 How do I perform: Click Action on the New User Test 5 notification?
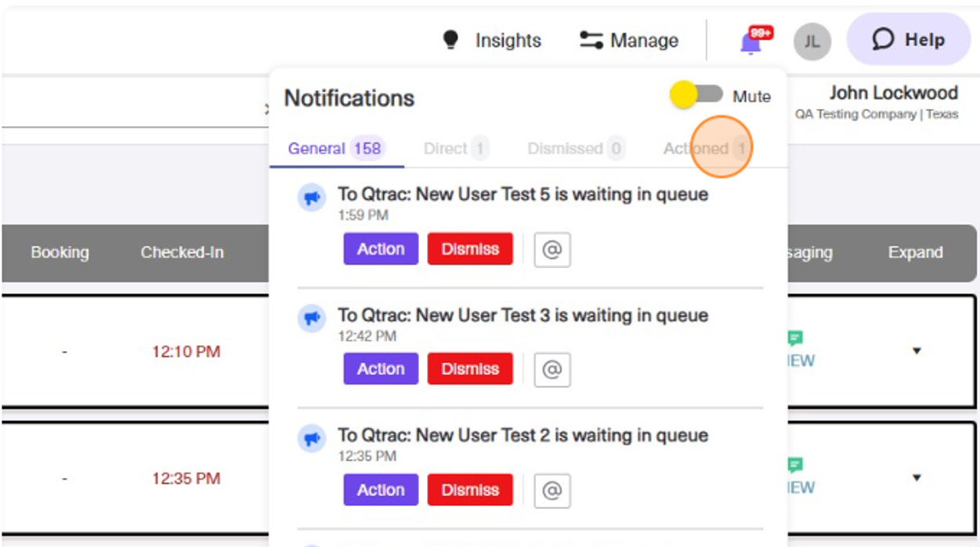pos(381,248)
